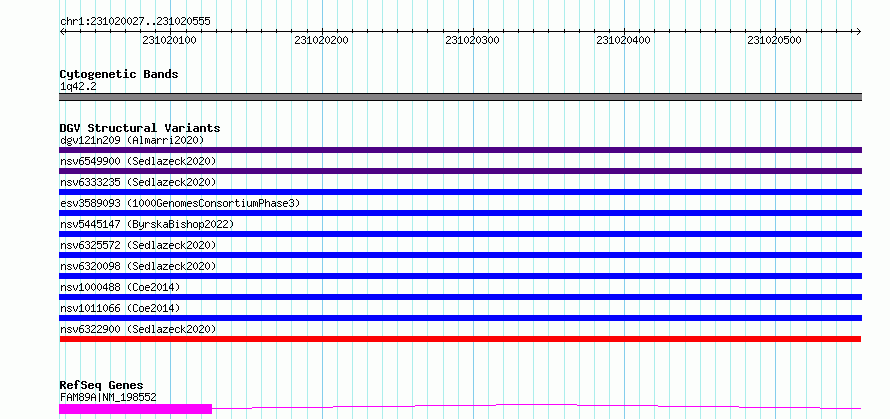Open variant nsv5445147 (ByrskaBishop2022) label

click(x=147, y=224)
